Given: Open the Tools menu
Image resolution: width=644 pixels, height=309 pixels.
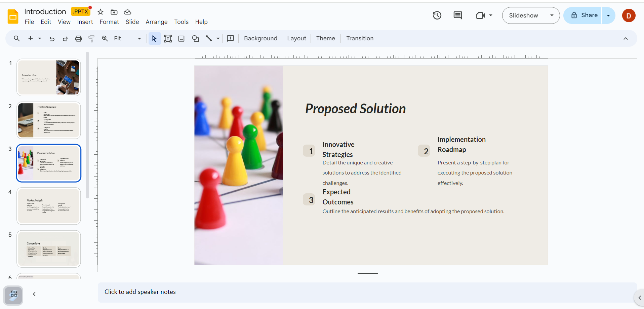Looking at the screenshot, I should click(x=181, y=22).
